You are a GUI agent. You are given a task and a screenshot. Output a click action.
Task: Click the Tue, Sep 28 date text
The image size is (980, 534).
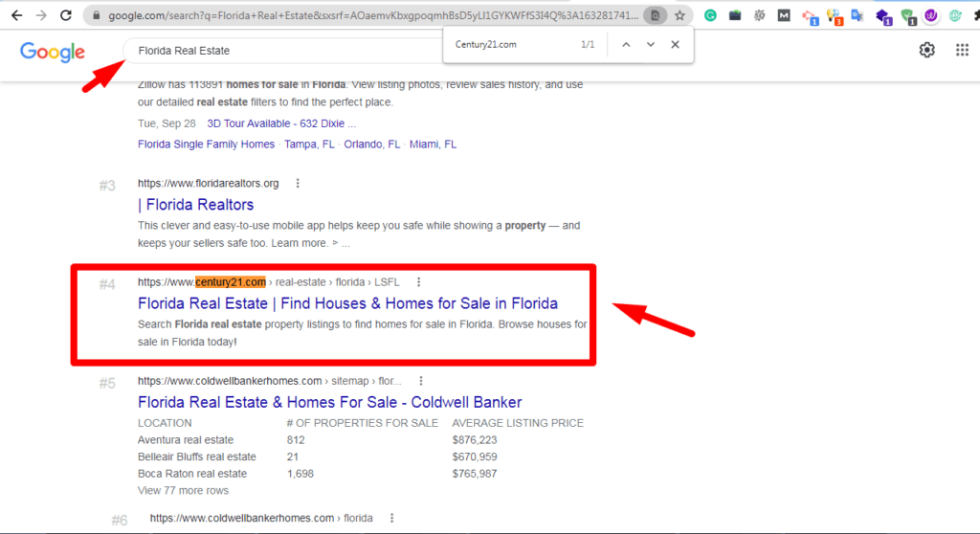coord(167,123)
